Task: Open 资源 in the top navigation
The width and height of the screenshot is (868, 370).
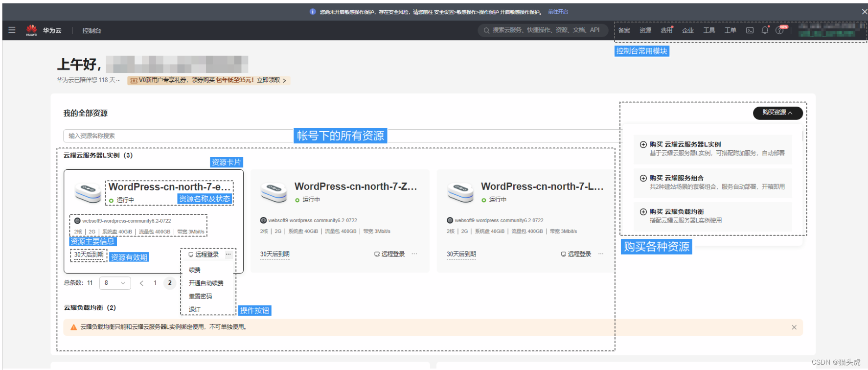Action: click(645, 30)
